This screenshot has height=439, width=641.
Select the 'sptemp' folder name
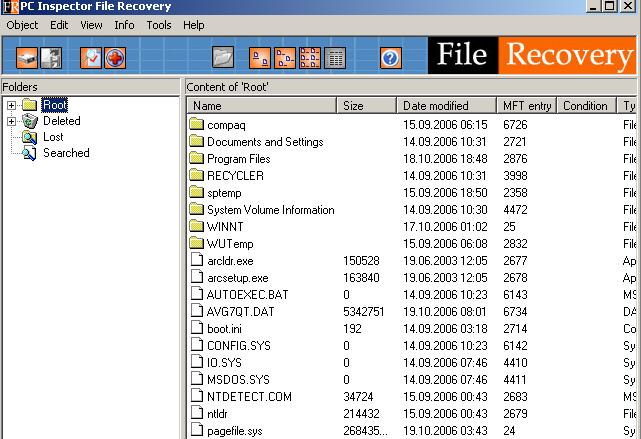(224, 193)
